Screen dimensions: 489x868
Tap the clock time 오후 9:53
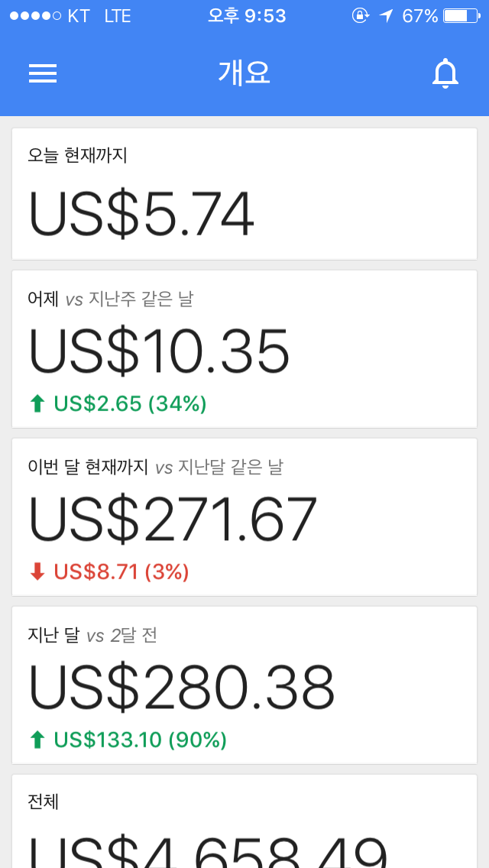(247, 15)
